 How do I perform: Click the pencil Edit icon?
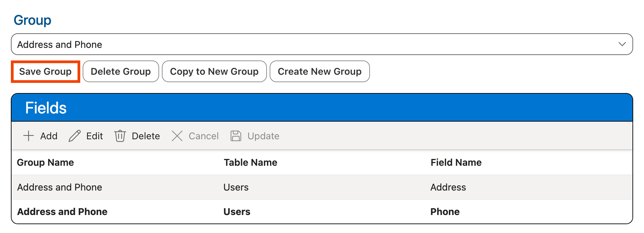(74, 136)
